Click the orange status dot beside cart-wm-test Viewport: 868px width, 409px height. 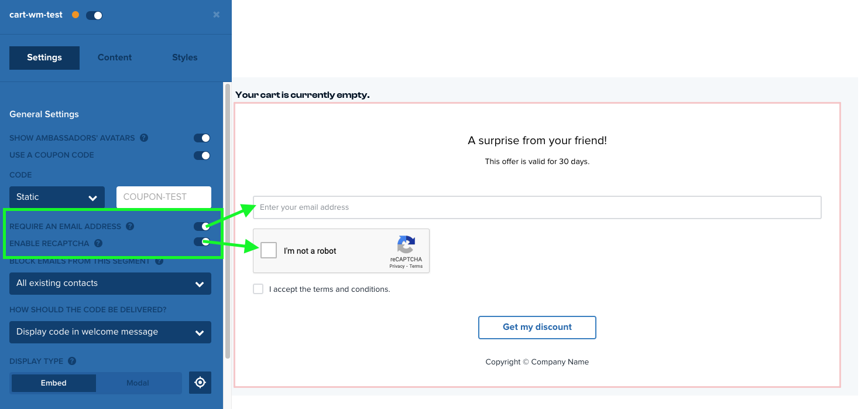pyautogui.click(x=75, y=14)
